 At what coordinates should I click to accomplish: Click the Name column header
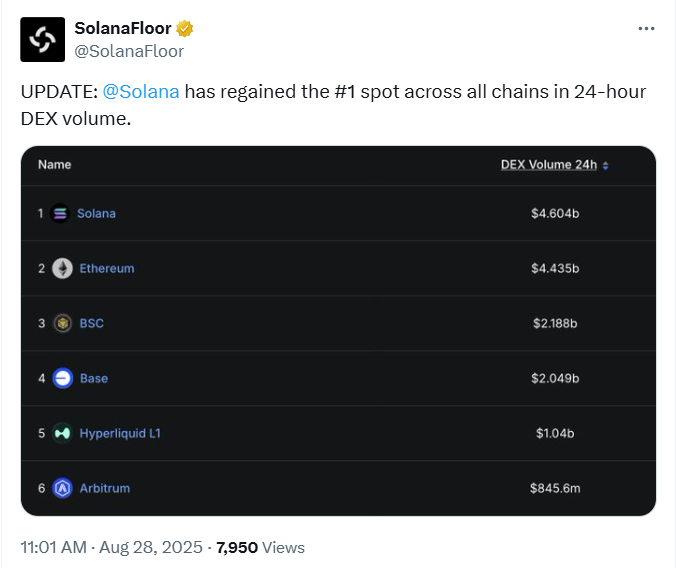55,165
